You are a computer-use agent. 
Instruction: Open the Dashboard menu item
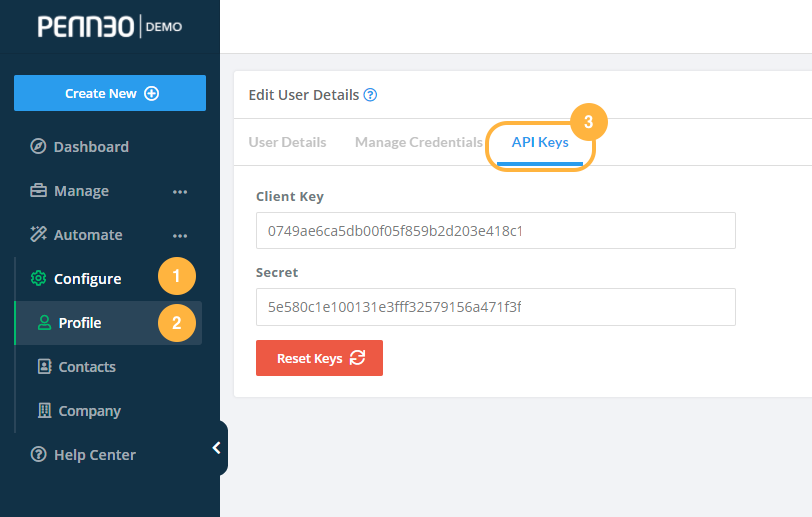click(91, 147)
